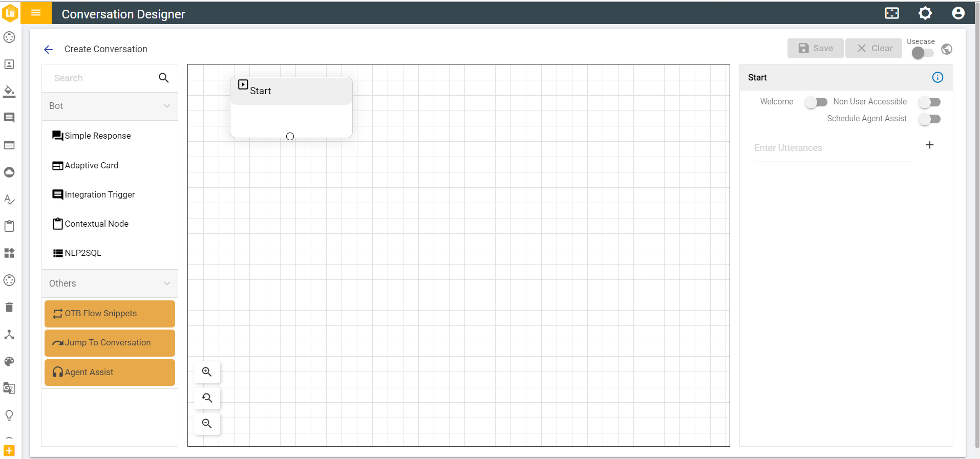Screen dimensions: 980x459
Task: Collapse the Others section
Action: pyautogui.click(x=110, y=283)
